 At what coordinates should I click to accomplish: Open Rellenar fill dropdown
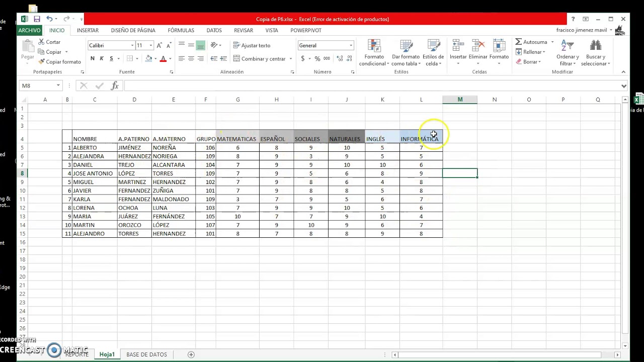coord(531,52)
